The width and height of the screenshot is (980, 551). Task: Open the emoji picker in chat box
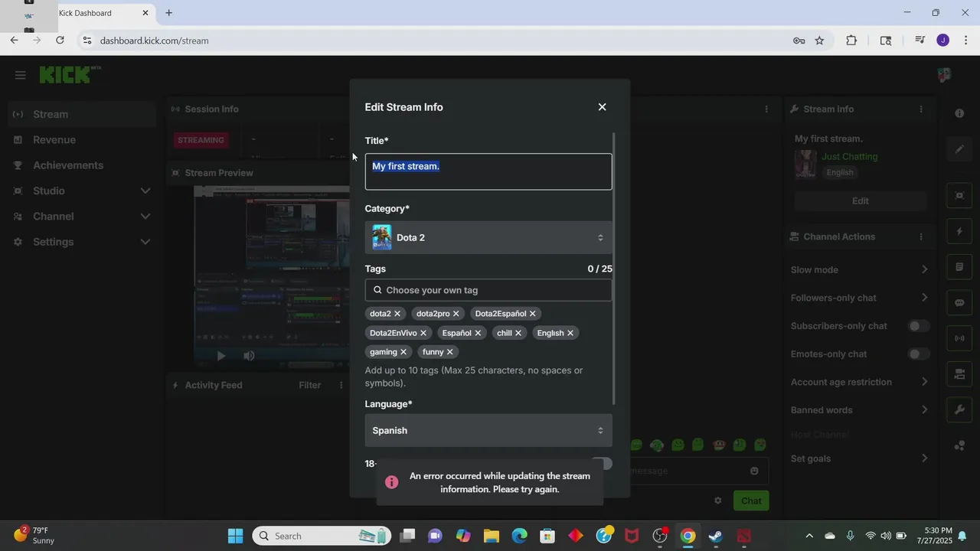click(x=754, y=471)
